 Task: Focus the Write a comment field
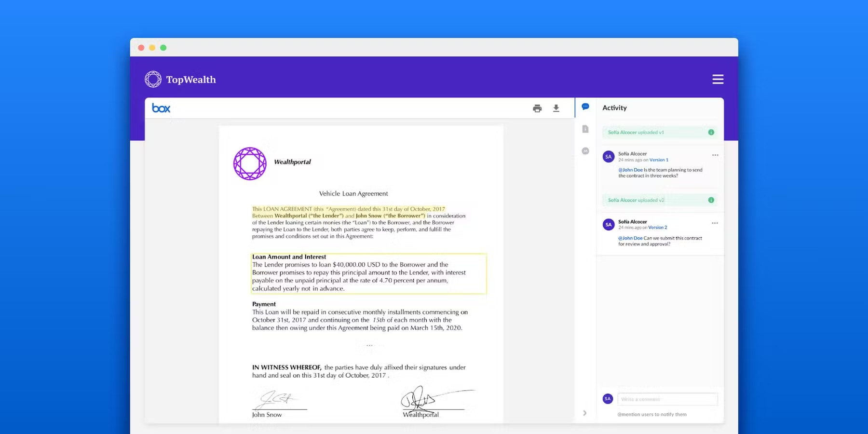[667, 399]
